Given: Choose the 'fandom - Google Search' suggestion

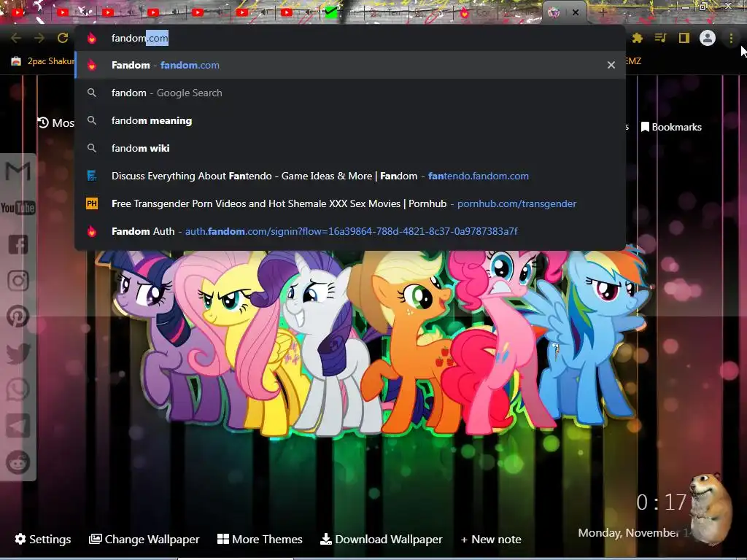Looking at the screenshot, I should click(x=350, y=93).
